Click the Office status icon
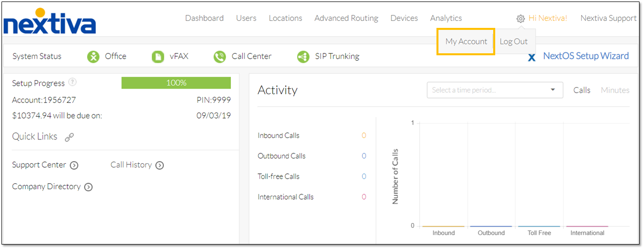Screen dimensions: 644x249 point(93,57)
